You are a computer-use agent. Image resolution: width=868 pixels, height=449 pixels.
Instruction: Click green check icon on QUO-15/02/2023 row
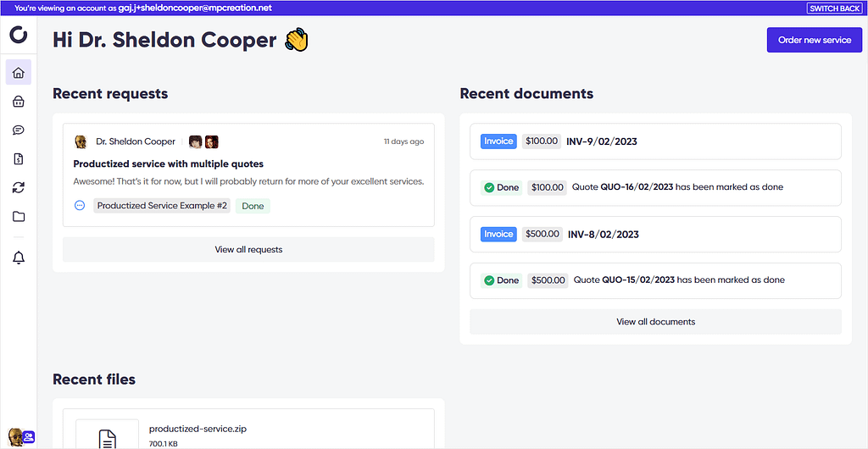(x=489, y=280)
